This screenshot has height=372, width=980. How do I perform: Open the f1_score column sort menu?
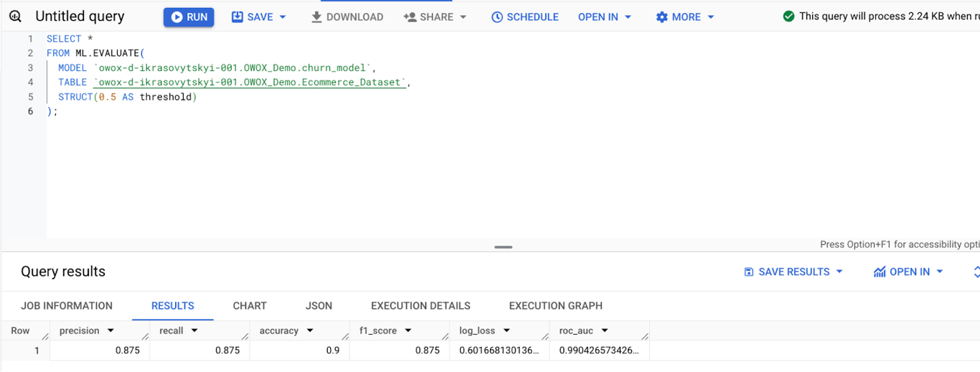(408, 331)
